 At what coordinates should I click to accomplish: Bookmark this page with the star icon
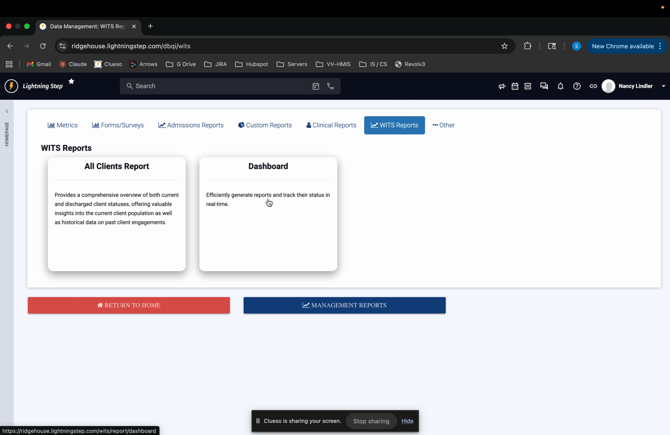[504, 46]
